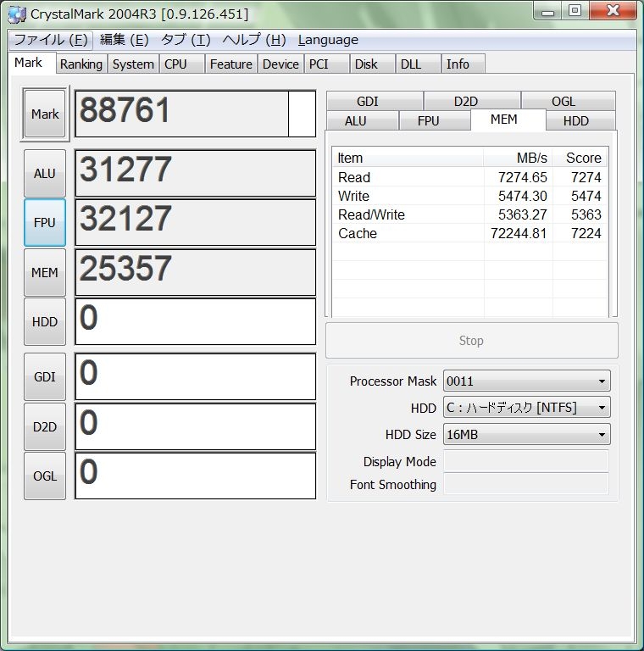
Task: Minimize the CrystalMark window
Action: click(547, 11)
